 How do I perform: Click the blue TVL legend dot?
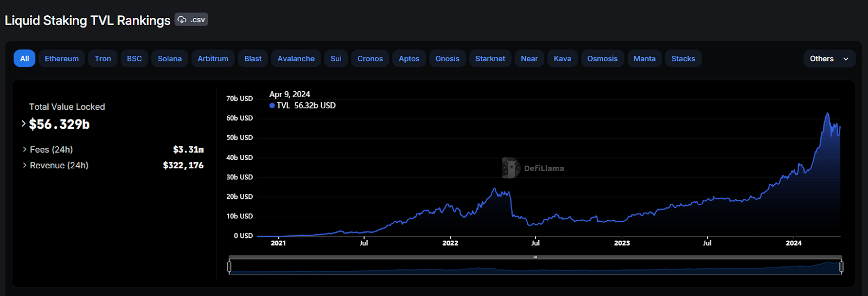(272, 106)
